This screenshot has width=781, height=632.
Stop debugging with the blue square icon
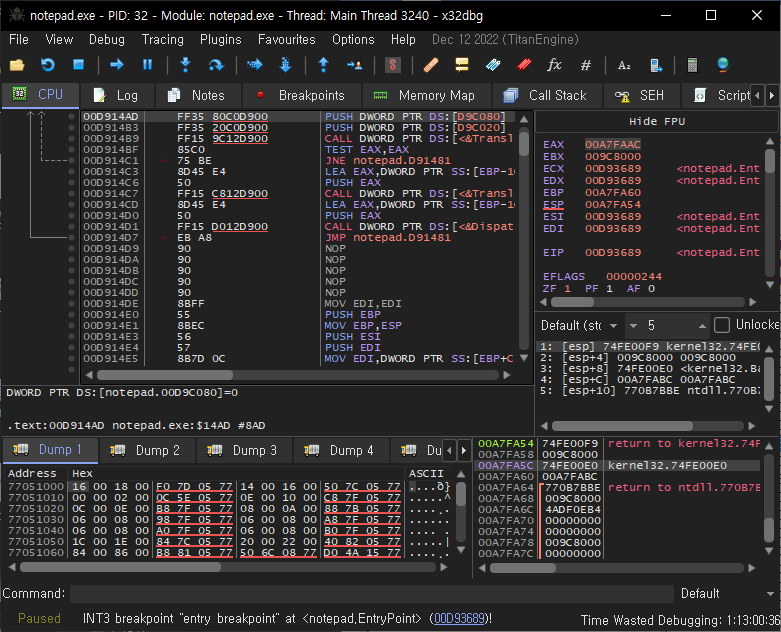(78, 65)
